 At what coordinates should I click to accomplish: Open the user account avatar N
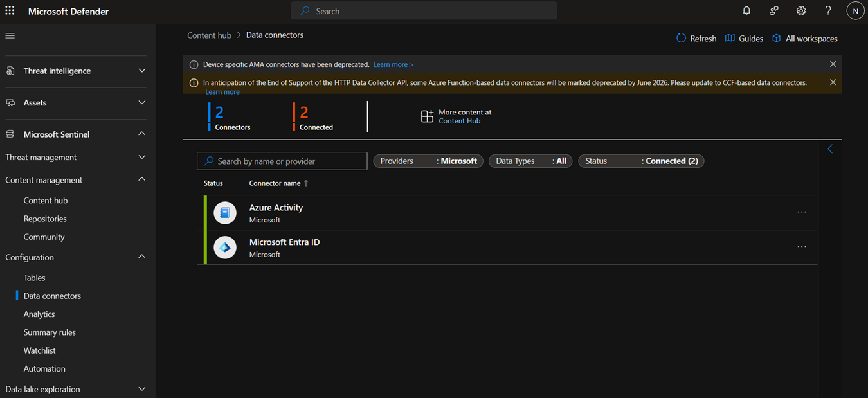pos(855,11)
